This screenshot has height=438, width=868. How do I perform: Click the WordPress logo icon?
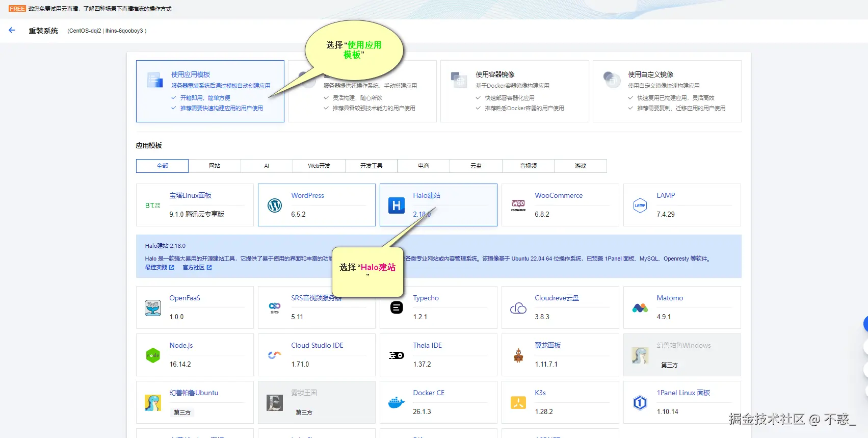point(275,205)
